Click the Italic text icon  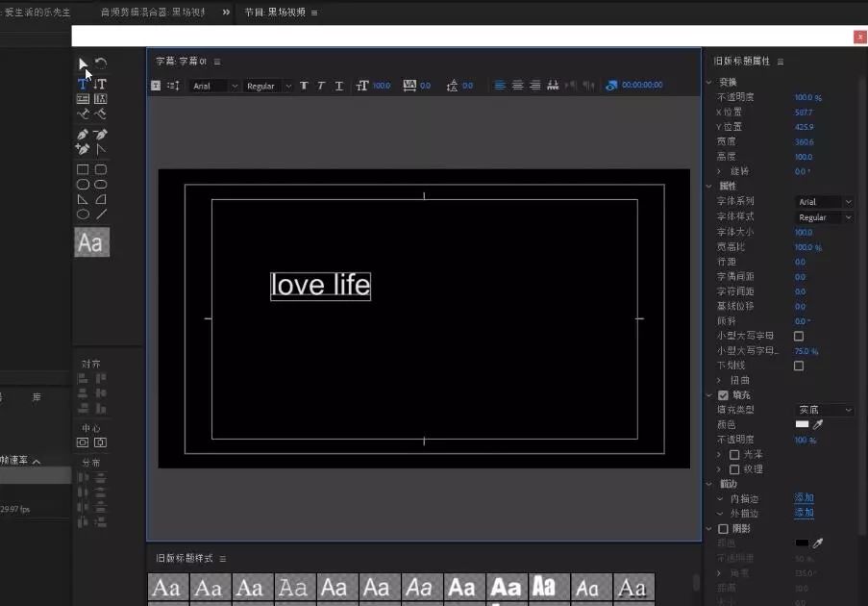pos(321,86)
